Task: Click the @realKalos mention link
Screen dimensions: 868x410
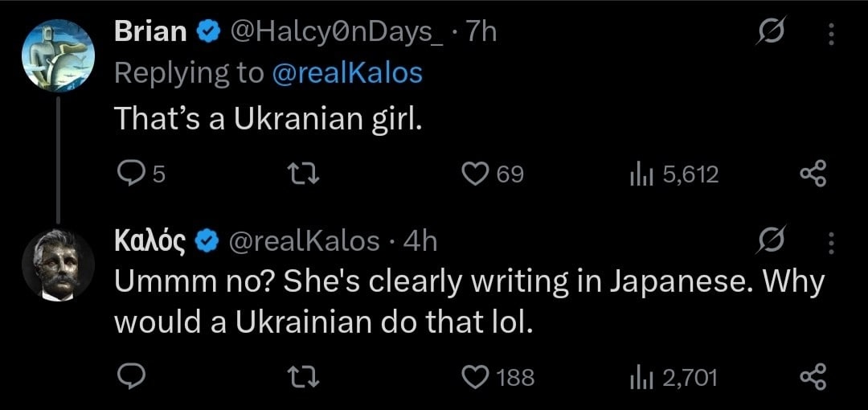Action: point(347,73)
